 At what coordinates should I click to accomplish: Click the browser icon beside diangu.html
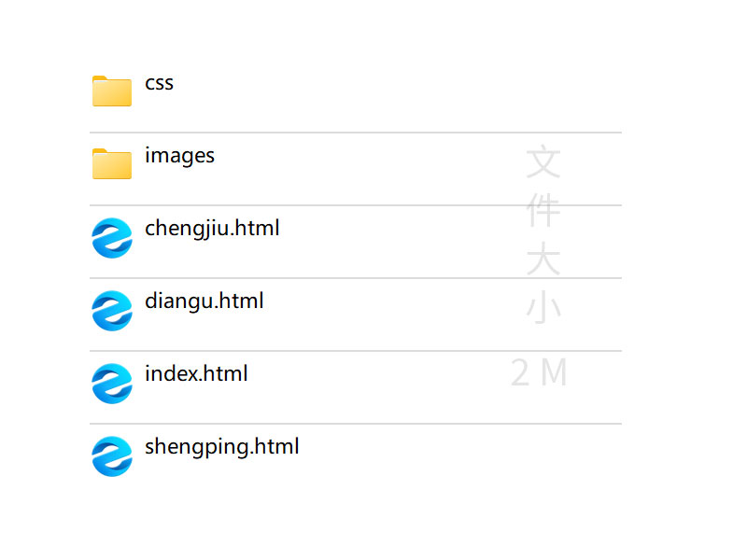coord(112,311)
